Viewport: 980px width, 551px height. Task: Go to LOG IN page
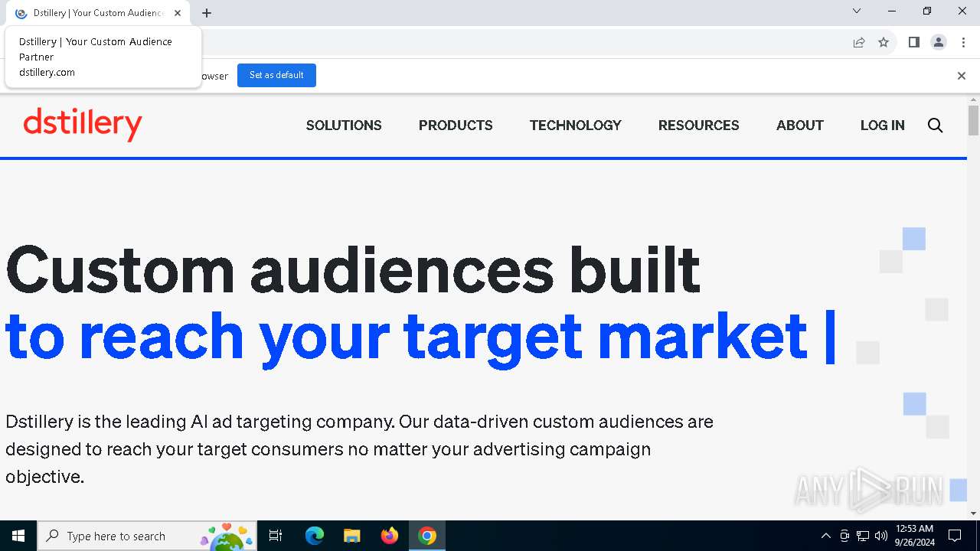coord(883,126)
